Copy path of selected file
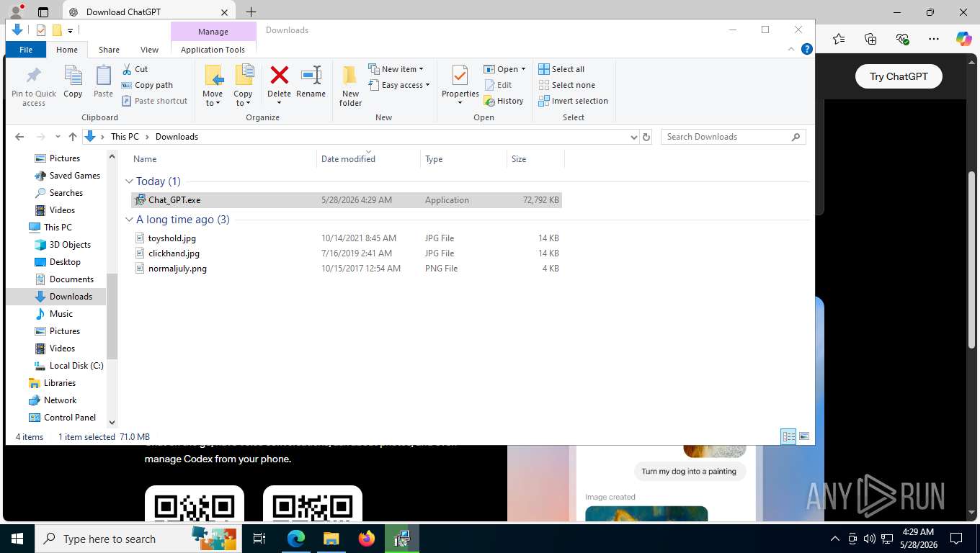The image size is (980, 553). (147, 85)
